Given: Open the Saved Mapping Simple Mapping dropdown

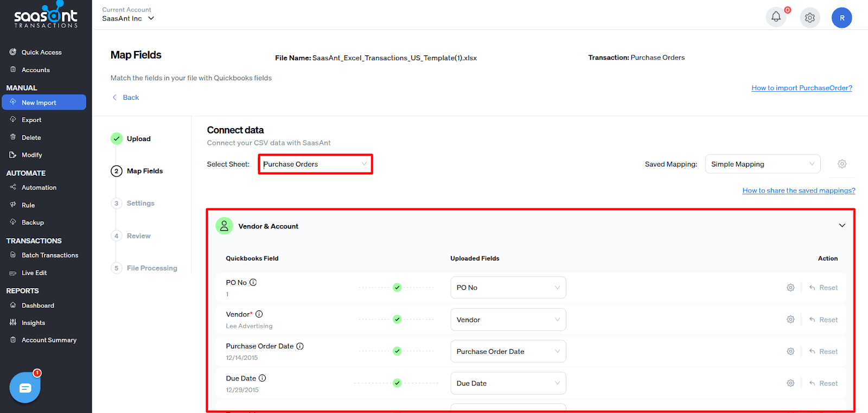Looking at the screenshot, I should click(763, 164).
